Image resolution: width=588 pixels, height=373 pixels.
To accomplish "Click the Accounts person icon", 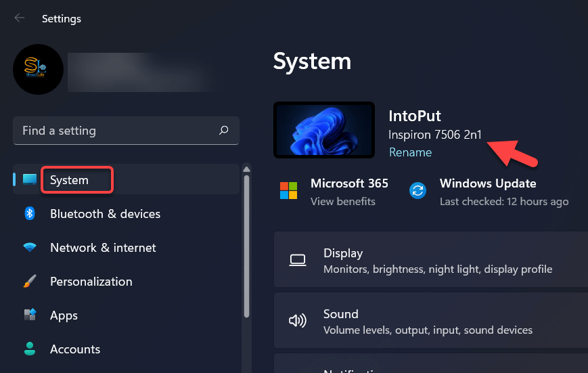I will (30, 349).
